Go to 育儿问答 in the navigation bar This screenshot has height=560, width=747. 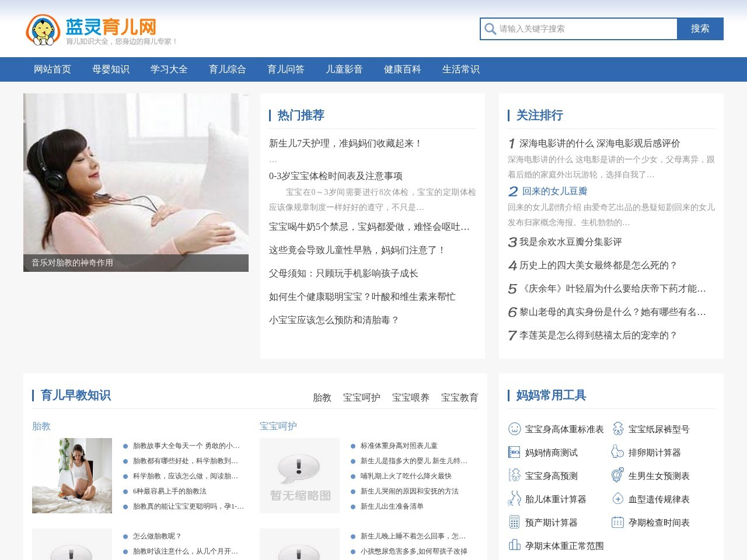coord(286,69)
